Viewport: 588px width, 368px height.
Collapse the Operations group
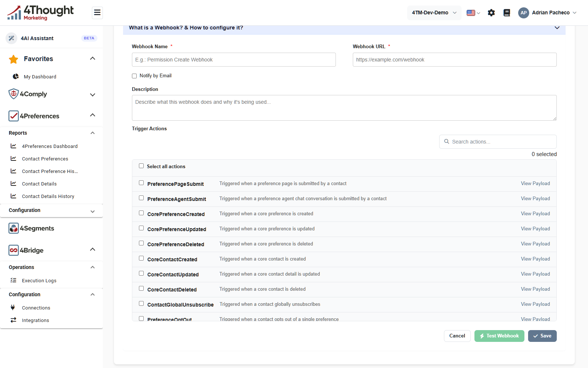click(93, 267)
